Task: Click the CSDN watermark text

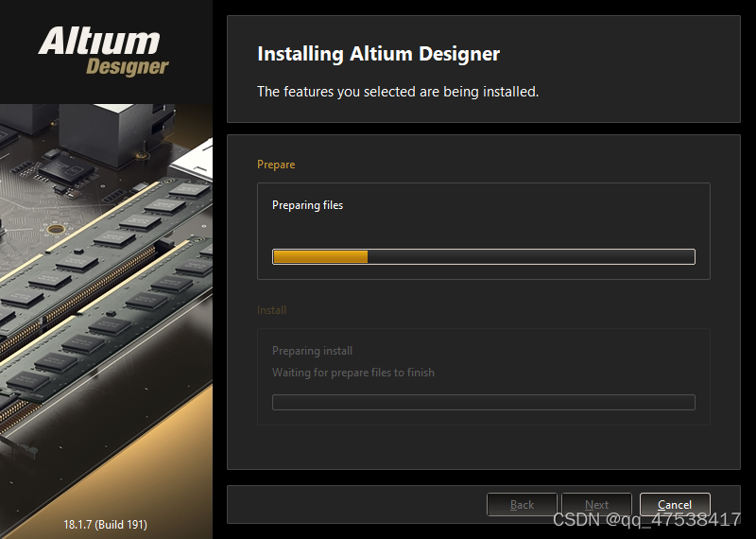Action: pyautogui.click(x=646, y=520)
